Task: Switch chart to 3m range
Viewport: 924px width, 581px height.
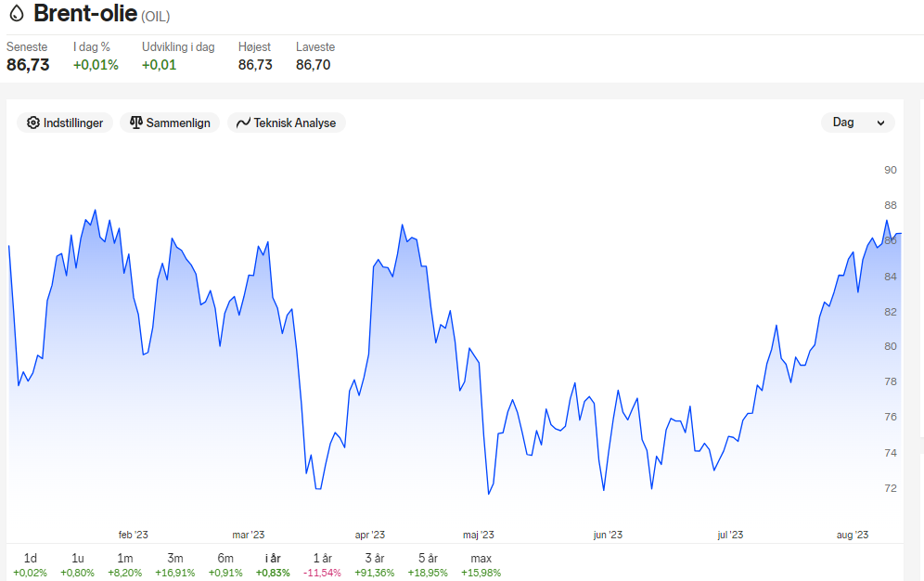Action: (x=175, y=564)
